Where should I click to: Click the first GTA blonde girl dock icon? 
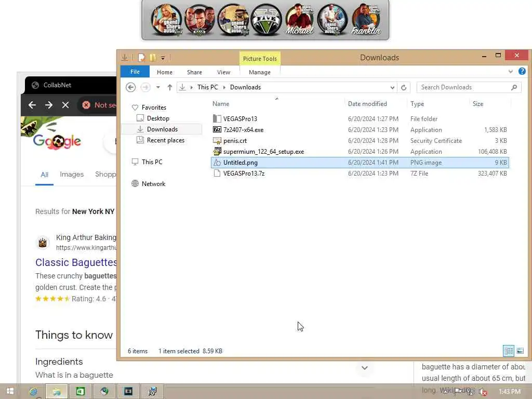point(166,20)
